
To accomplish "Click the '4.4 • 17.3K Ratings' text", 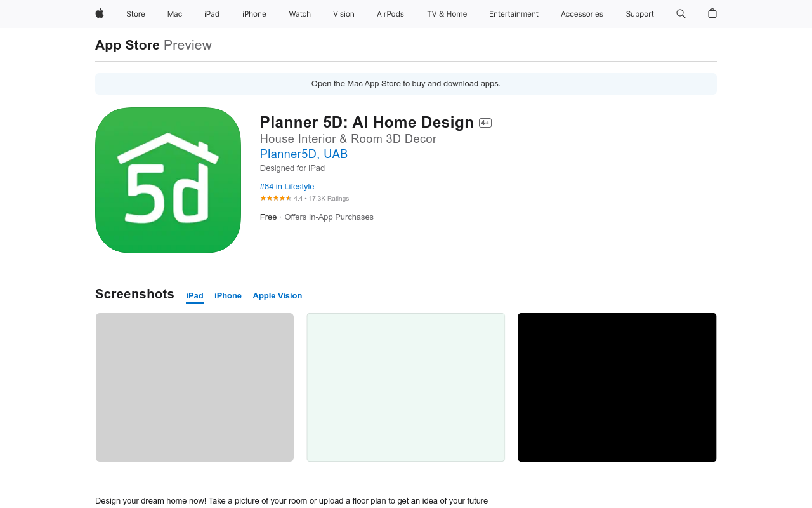I will pyautogui.click(x=322, y=199).
